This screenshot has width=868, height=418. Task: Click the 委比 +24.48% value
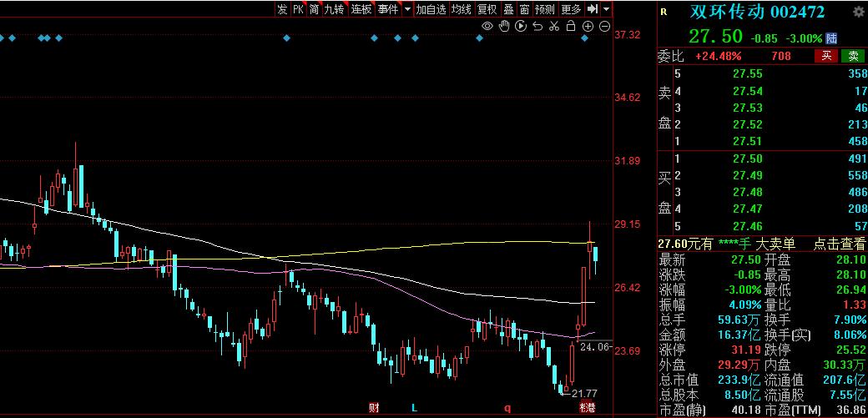coord(718,56)
